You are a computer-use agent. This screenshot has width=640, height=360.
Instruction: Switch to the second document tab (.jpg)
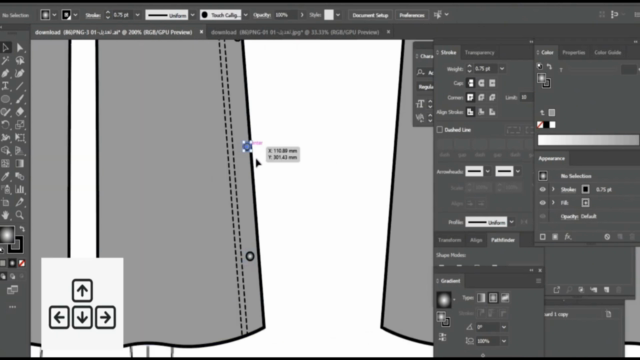click(x=295, y=32)
